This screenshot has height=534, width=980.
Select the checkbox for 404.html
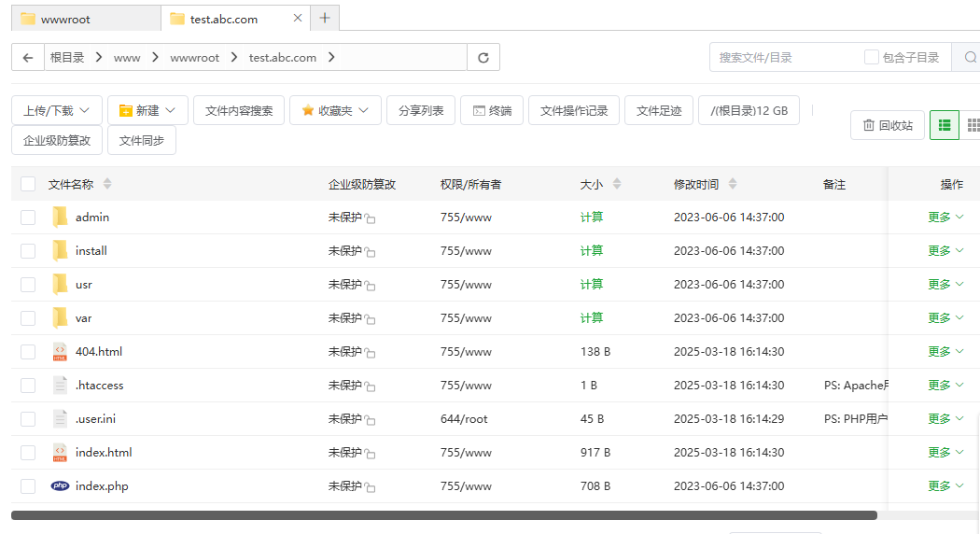click(x=28, y=352)
